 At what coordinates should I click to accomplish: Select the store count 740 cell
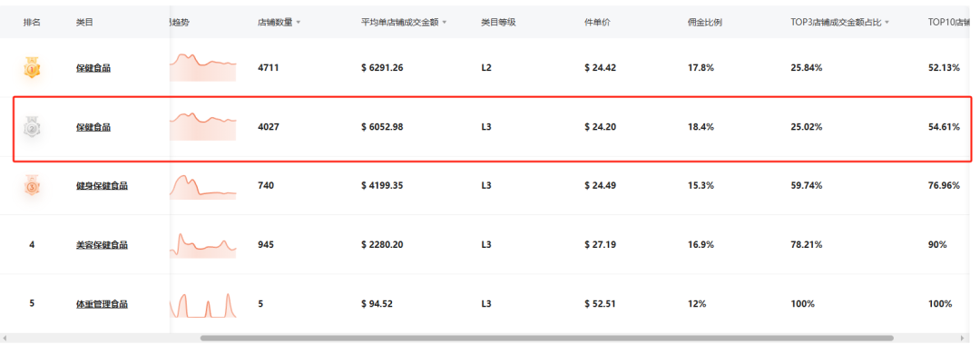[x=266, y=186]
